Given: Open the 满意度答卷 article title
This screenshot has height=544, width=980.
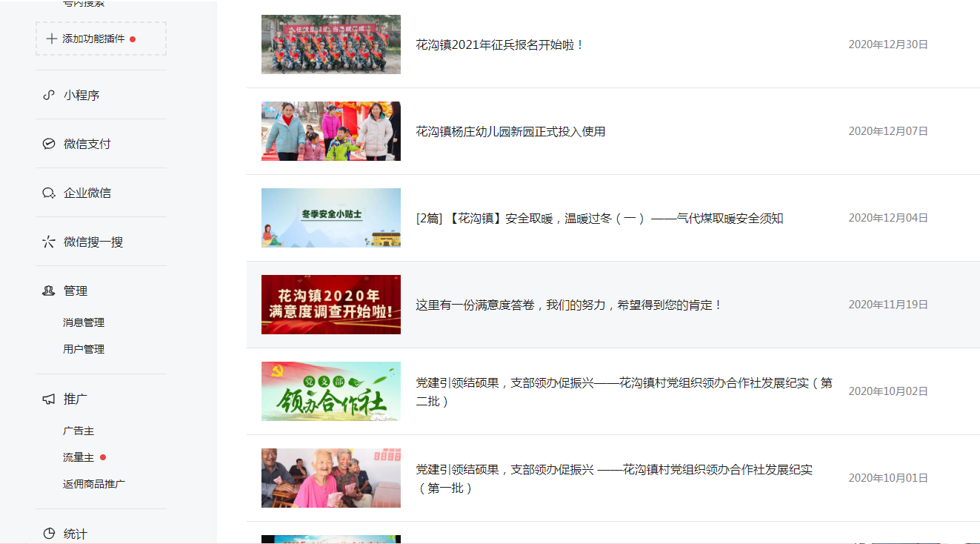Looking at the screenshot, I should (x=568, y=305).
